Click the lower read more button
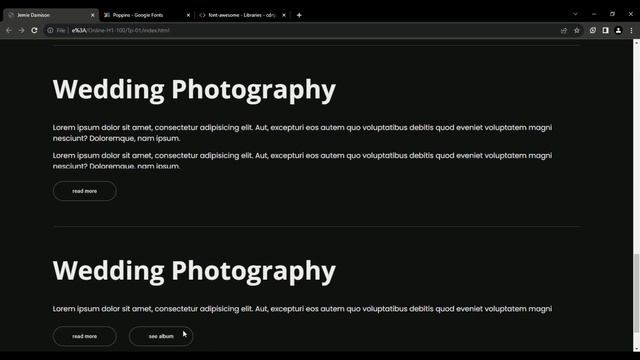Viewport: 640px width, 360px height. [84, 336]
